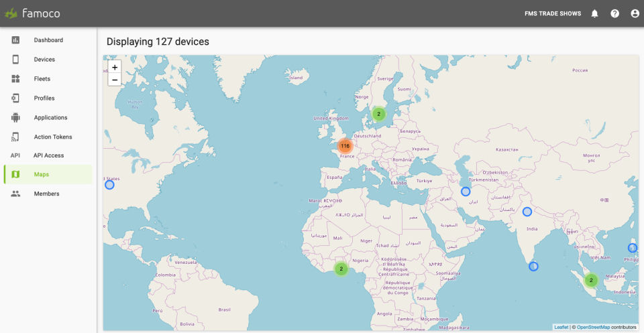Image resolution: width=644 pixels, height=333 pixels.
Task: Click the Members people icon
Action: tap(15, 194)
